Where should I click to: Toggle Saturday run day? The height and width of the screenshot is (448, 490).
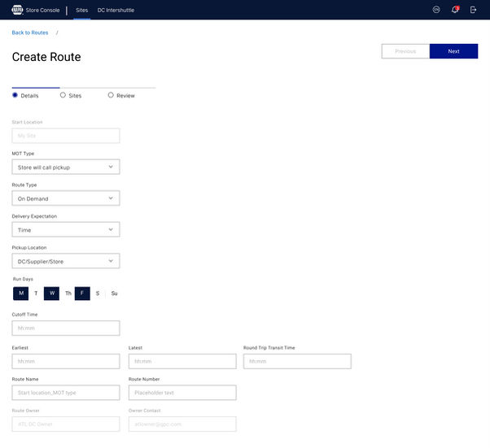(x=98, y=294)
